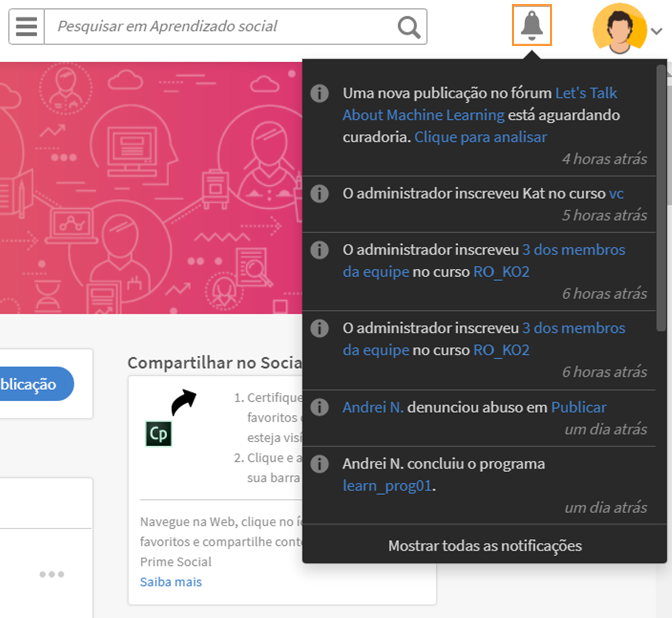Click the Captivate Cp icon
Screen dimensions: 672x618
[159, 433]
